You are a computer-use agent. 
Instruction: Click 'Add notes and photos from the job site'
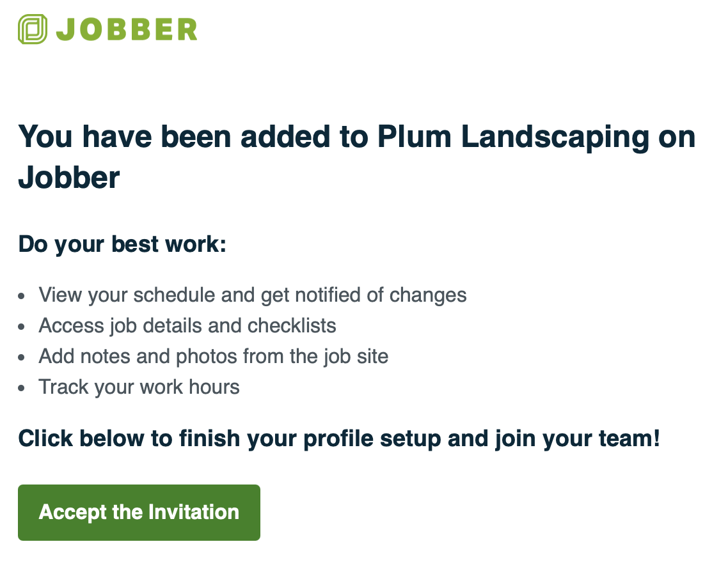tap(213, 356)
